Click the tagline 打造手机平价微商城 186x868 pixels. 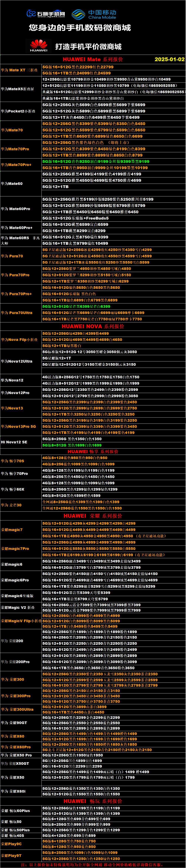(88, 47)
